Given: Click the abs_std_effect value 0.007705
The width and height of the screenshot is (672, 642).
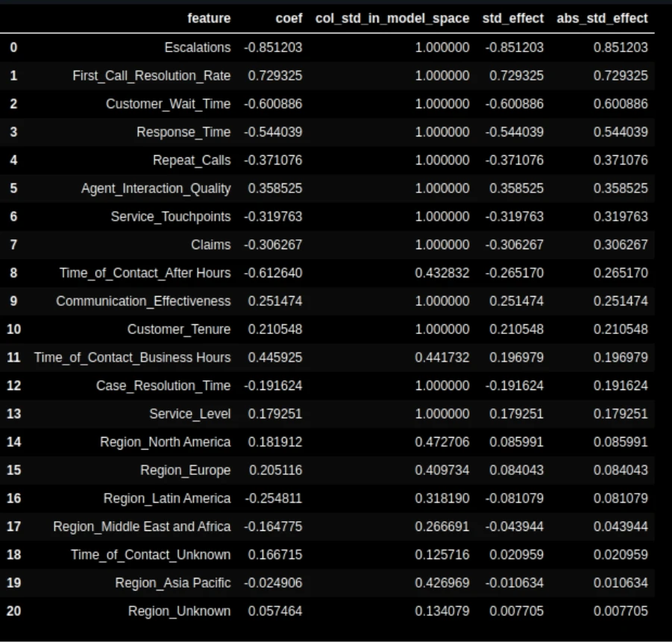Looking at the screenshot, I should (x=621, y=611).
